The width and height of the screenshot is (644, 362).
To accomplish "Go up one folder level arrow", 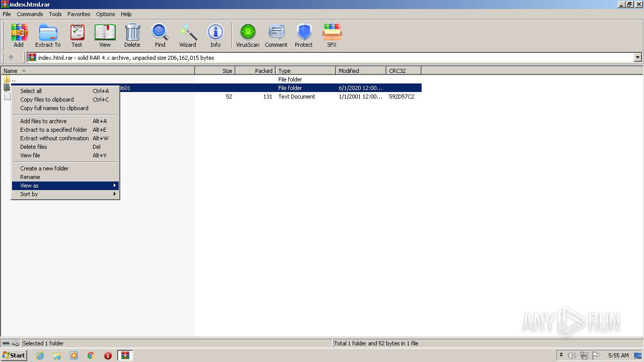I will click(11, 57).
